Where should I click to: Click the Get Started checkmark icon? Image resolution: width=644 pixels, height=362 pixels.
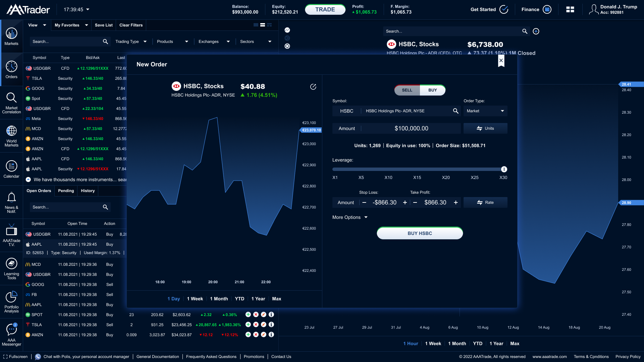pos(504,9)
